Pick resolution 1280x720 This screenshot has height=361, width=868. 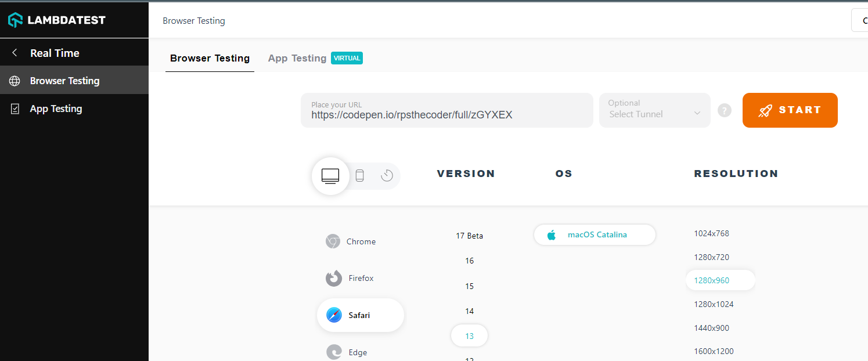tap(711, 257)
